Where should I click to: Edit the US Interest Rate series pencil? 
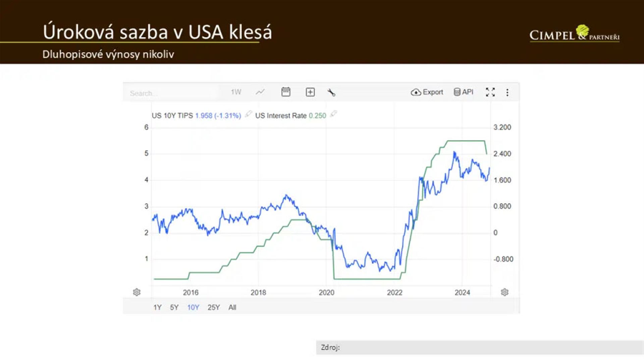click(x=333, y=114)
